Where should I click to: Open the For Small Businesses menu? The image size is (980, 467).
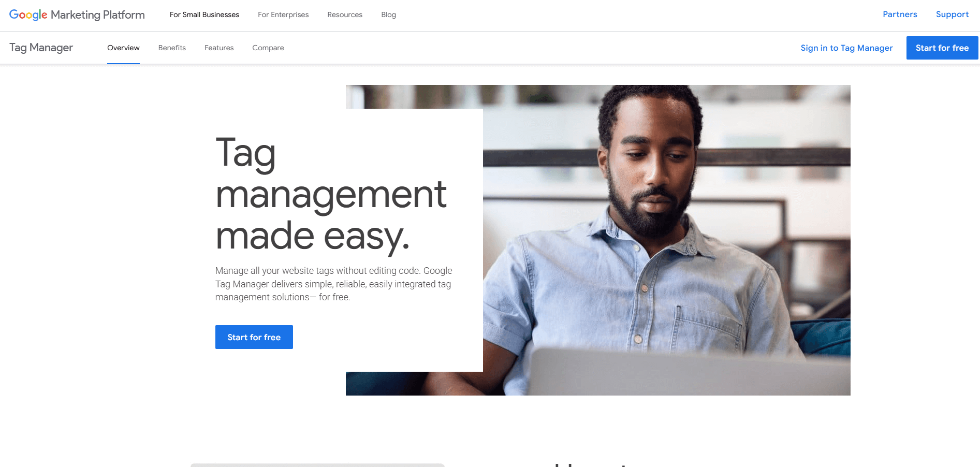tap(204, 14)
